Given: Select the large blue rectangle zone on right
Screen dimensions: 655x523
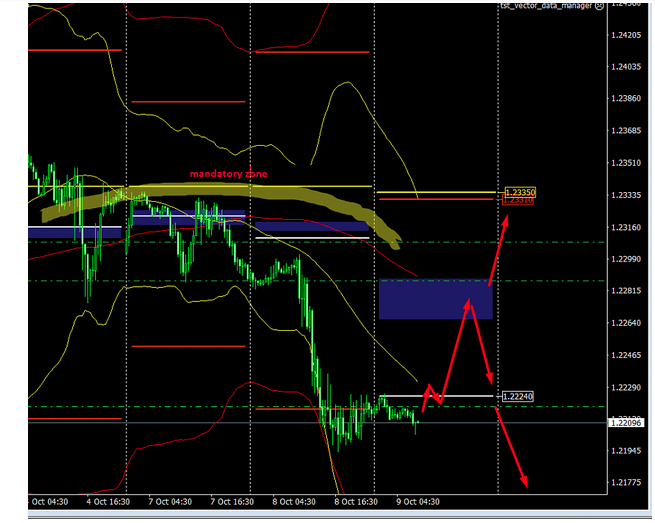Looking at the screenshot, I should [435, 299].
